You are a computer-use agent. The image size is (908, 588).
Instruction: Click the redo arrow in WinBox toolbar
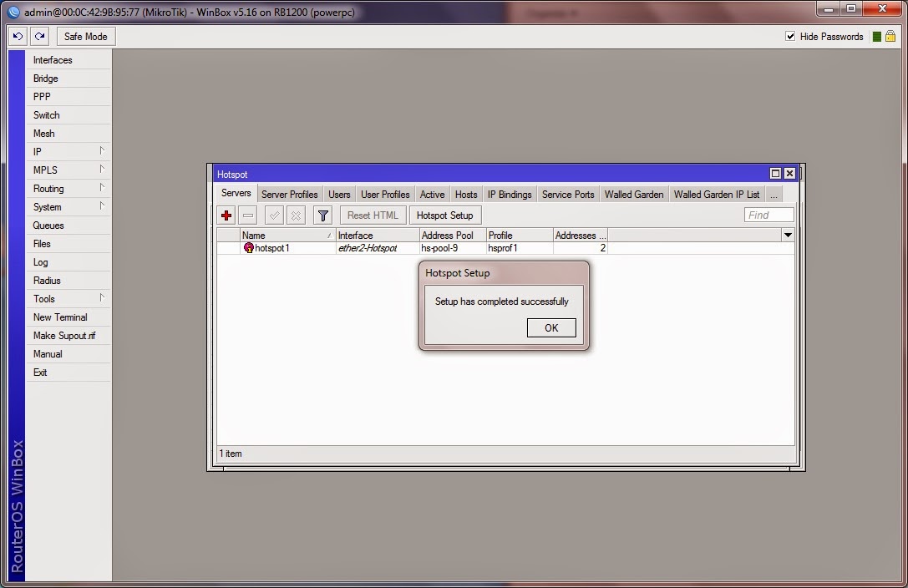pos(39,37)
